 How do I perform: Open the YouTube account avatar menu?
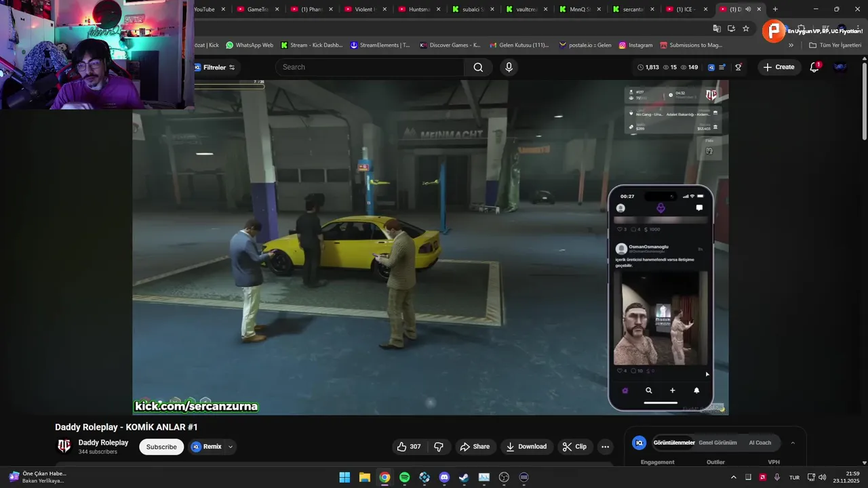[x=840, y=67]
